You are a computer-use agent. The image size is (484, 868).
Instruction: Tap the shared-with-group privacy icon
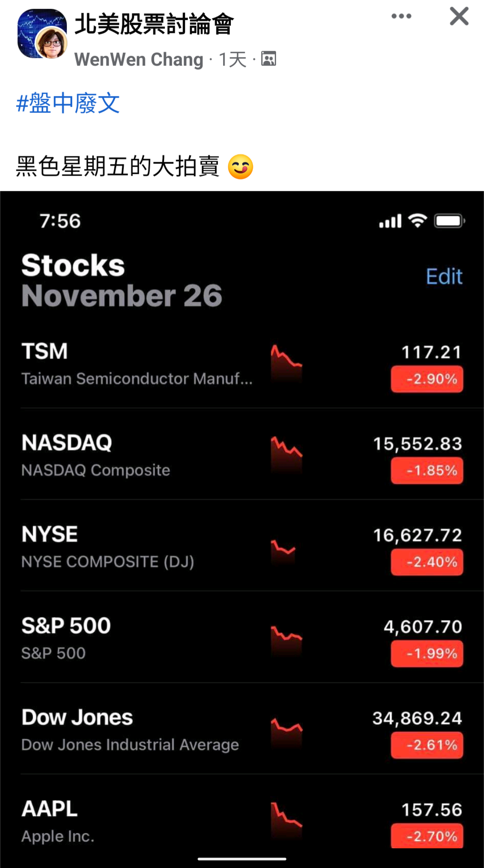coord(269,59)
